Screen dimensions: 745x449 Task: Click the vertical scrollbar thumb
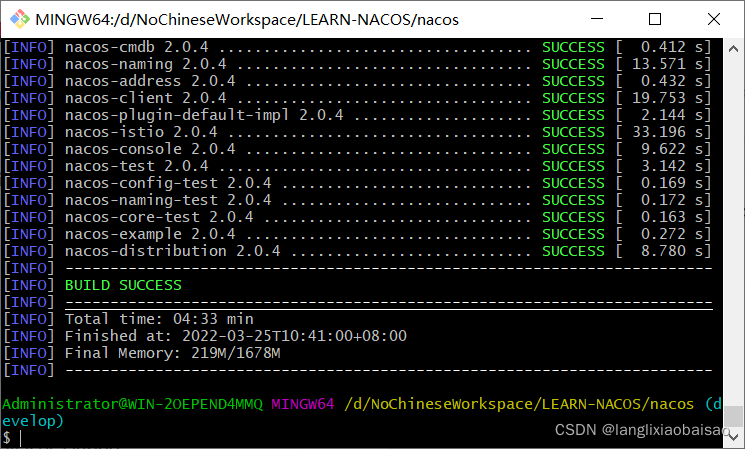733,416
